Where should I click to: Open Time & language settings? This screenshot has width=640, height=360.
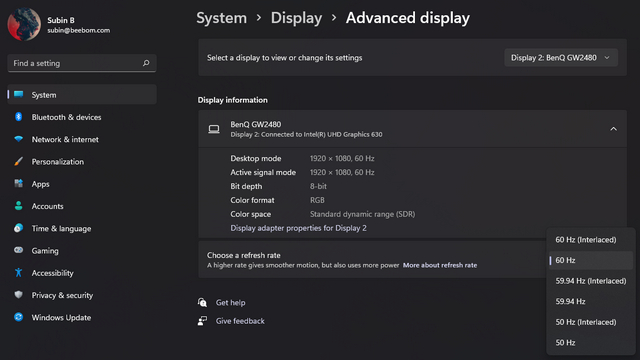(x=82, y=228)
